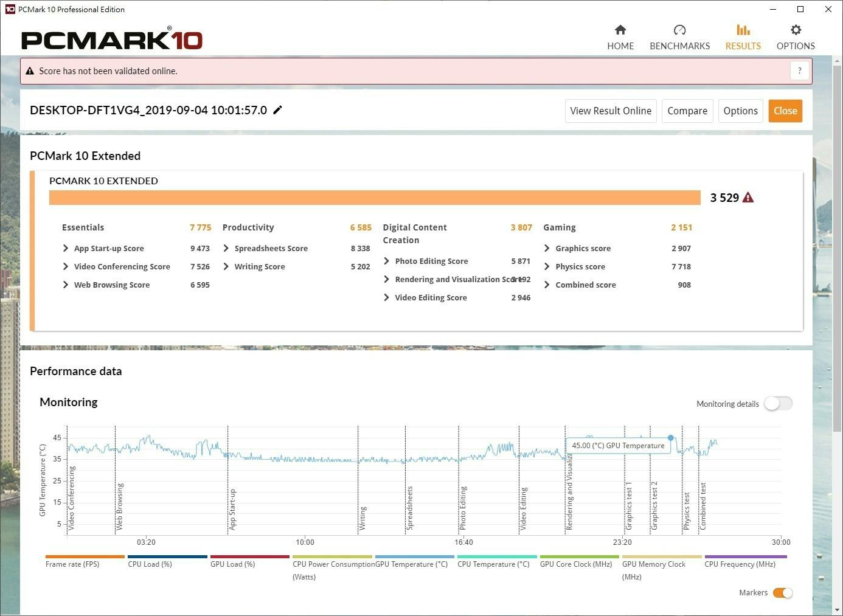Expand the Photo Editing Score row

tap(387, 261)
